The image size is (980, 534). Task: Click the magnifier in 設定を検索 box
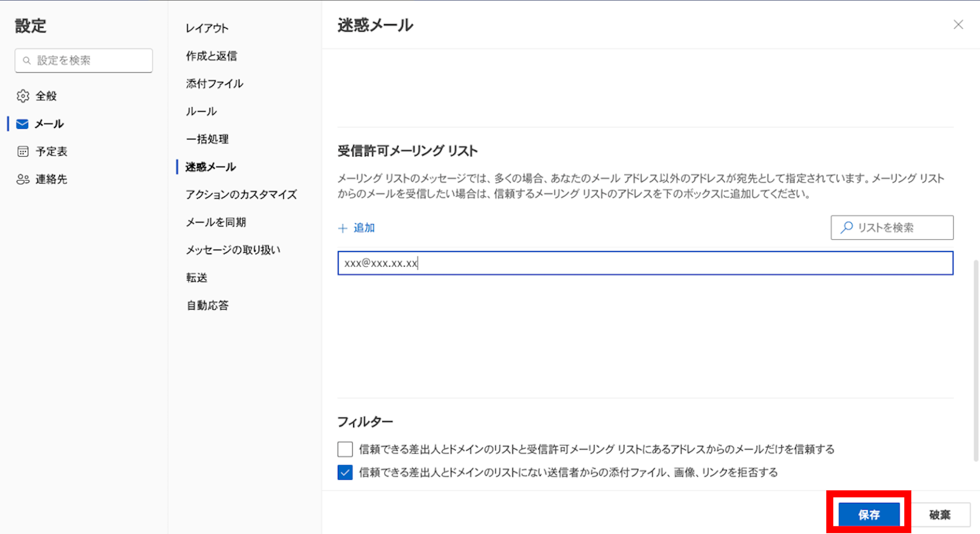click(x=27, y=60)
